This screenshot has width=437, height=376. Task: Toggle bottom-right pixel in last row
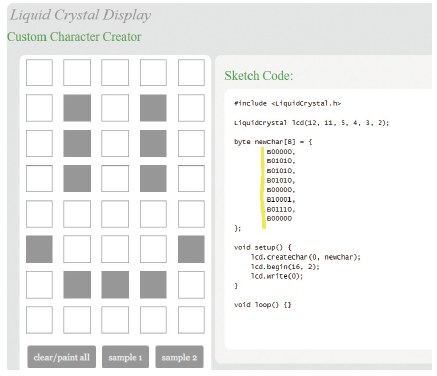coord(191,320)
